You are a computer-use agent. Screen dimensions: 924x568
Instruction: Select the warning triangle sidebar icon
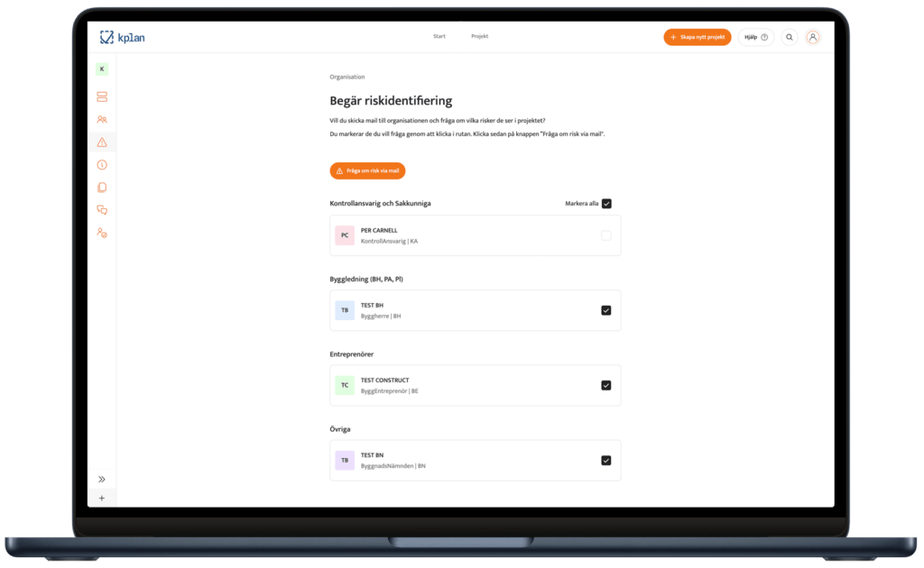coord(102,142)
